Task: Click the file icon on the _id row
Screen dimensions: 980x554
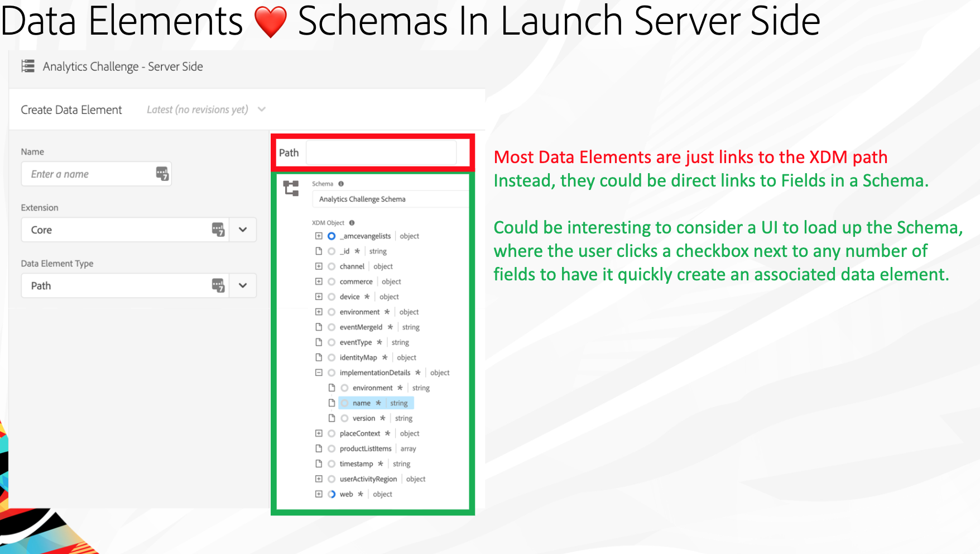Action: (319, 251)
